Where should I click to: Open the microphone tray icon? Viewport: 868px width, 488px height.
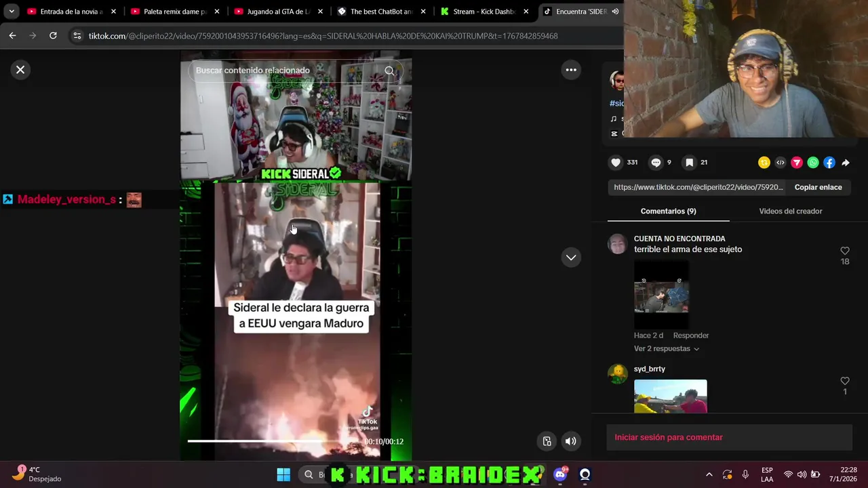(745, 474)
